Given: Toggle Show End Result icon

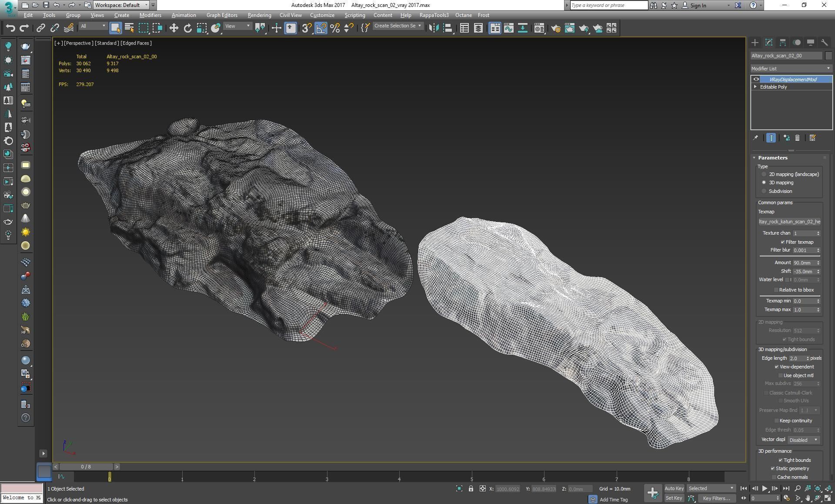Looking at the screenshot, I should click(771, 138).
